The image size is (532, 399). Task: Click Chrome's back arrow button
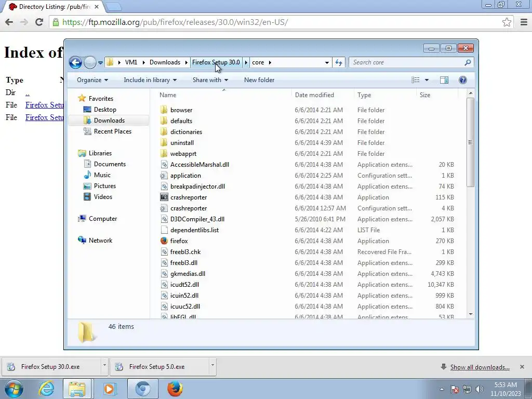(9, 22)
